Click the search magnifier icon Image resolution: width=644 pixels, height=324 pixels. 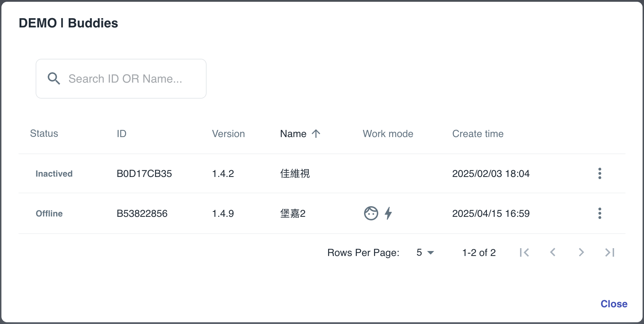54,78
